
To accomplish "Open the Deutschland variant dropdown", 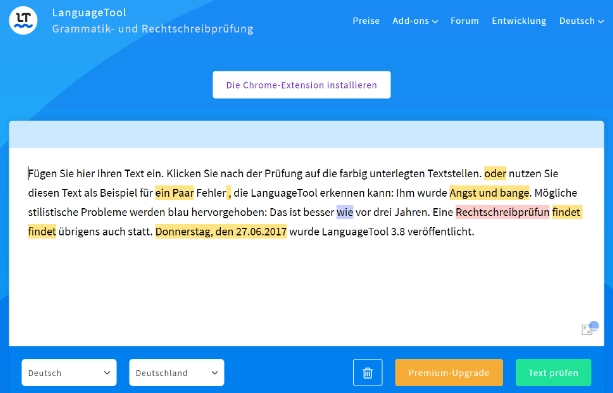I will tap(177, 373).
